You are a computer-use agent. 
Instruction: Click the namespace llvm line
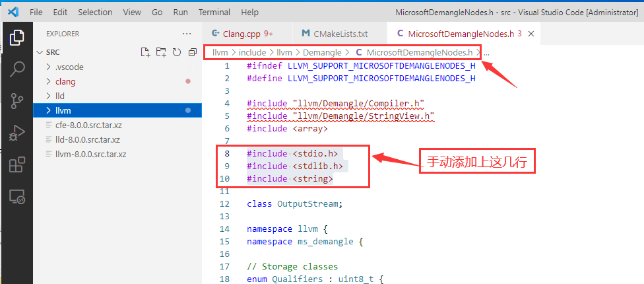(x=287, y=229)
